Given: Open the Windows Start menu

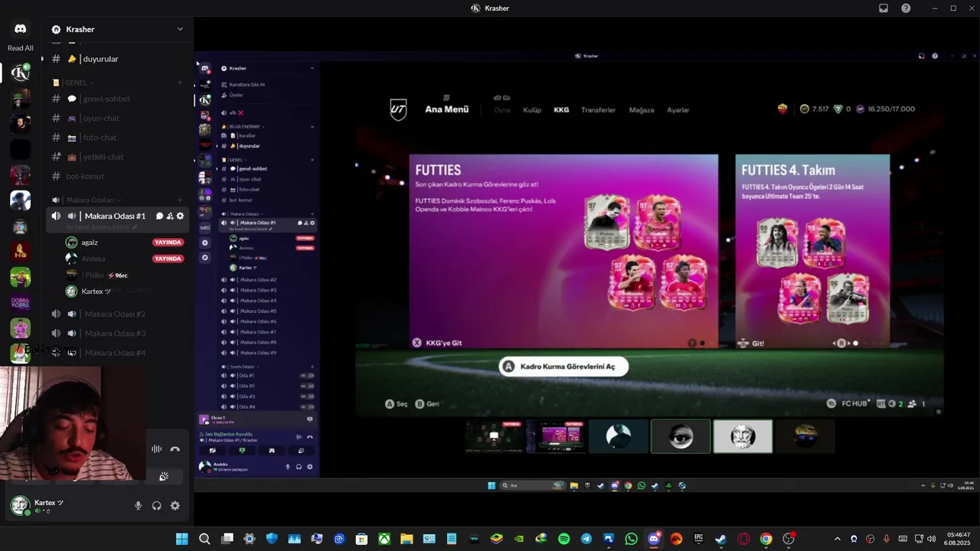Looking at the screenshot, I should [x=181, y=539].
